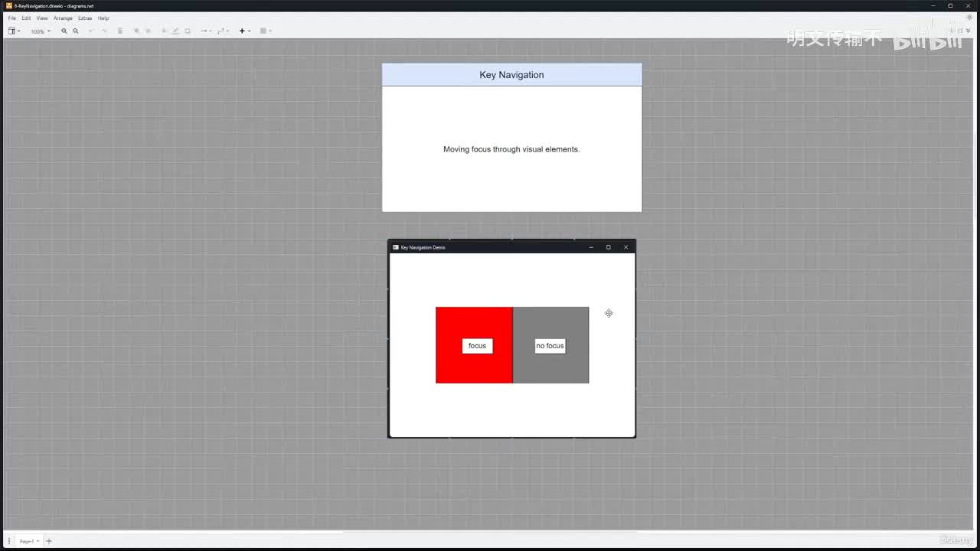Click the to back icon

(x=149, y=31)
